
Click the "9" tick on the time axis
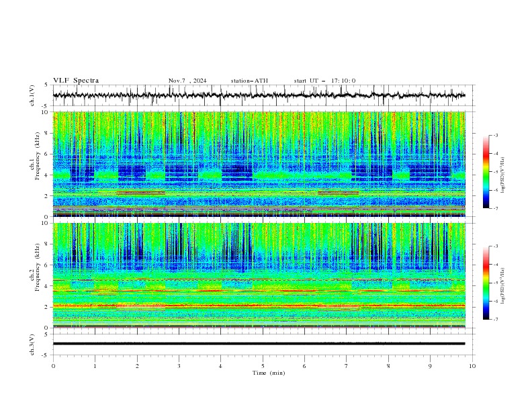(430, 366)
